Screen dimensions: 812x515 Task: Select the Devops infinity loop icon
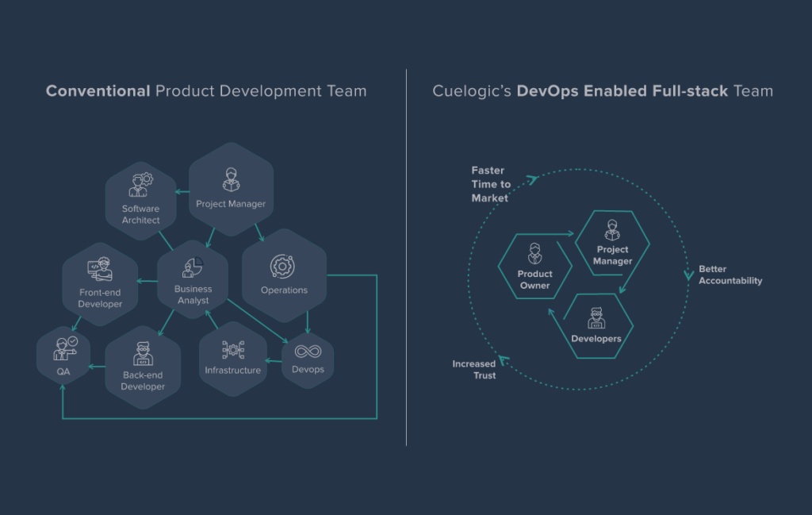pos(308,352)
